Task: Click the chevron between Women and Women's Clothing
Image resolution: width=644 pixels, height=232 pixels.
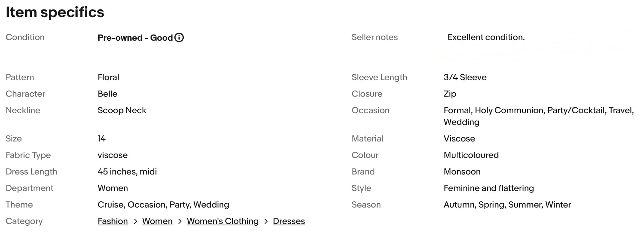Action: [x=180, y=221]
